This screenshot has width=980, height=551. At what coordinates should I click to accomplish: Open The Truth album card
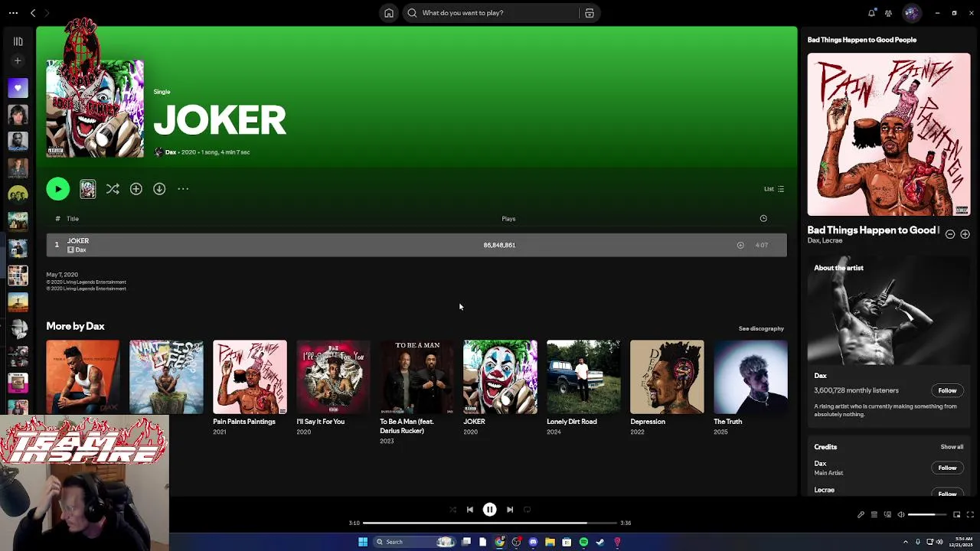point(750,387)
